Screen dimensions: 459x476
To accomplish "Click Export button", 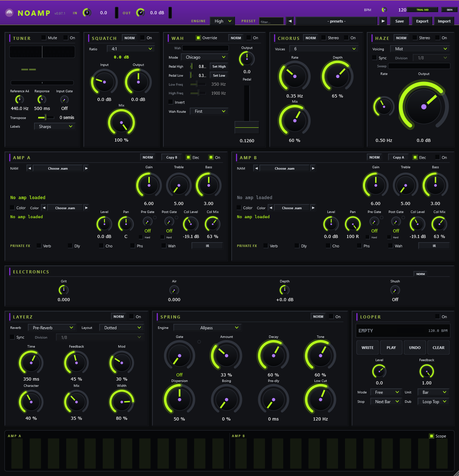I will pos(422,21).
